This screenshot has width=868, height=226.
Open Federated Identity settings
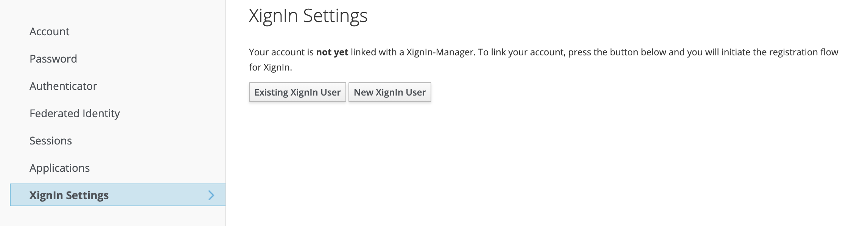point(75,113)
